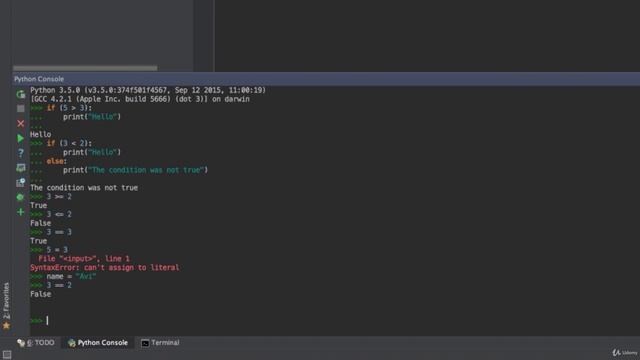Click the "if (3 < 2):" statement
This screenshot has width=640, height=360.
point(69,143)
